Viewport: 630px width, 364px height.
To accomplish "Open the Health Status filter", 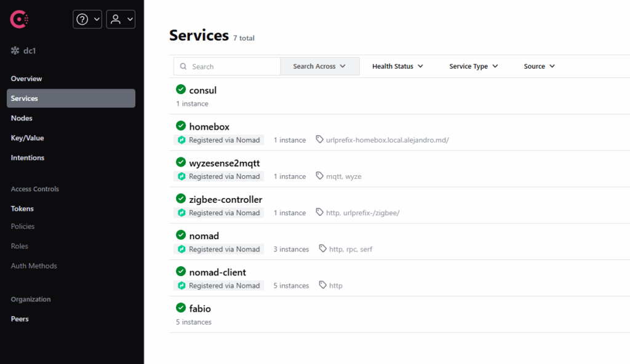I will (397, 66).
